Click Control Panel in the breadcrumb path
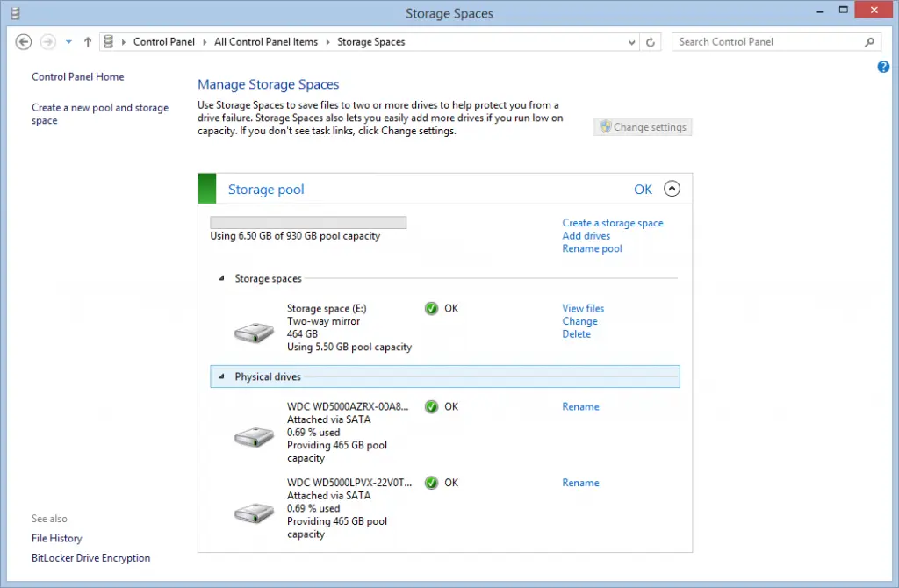This screenshot has width=899, height=588. (x=164, y=42)
